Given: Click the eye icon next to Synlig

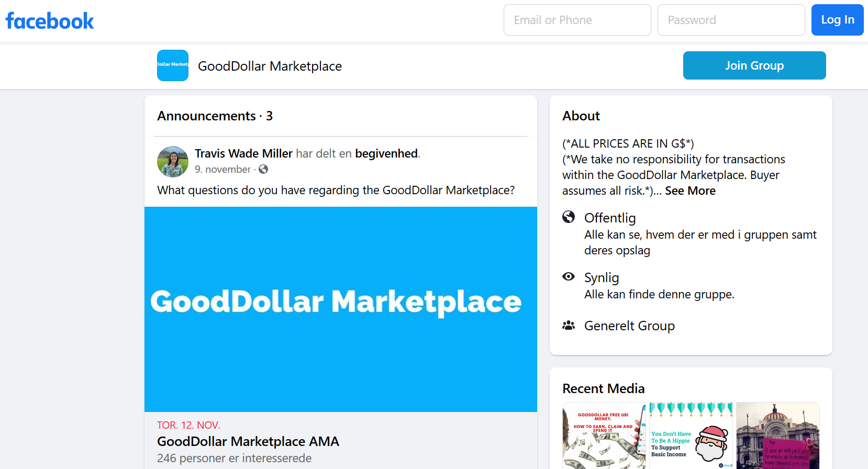Looking at the screenshot, I should 569,276.
